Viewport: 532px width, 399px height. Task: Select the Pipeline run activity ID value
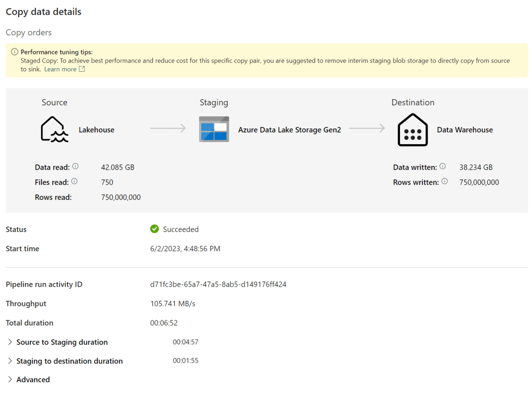click(x=218, y=284)
